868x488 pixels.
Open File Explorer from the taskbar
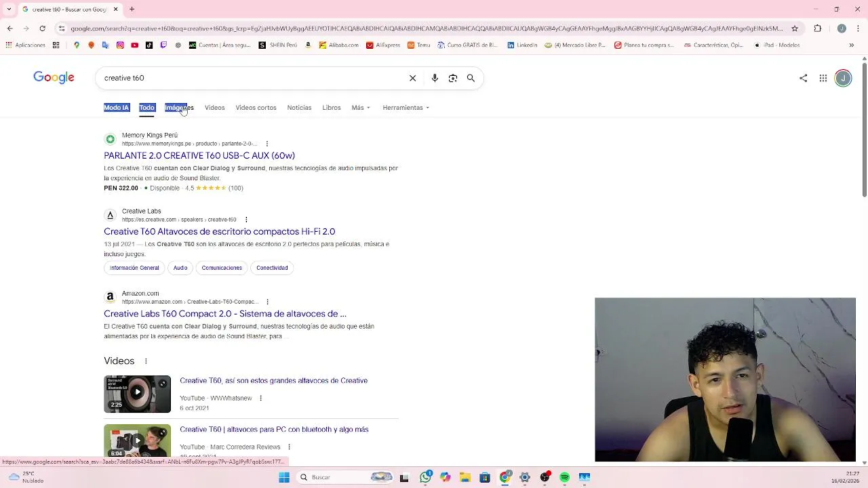[465, 477]
